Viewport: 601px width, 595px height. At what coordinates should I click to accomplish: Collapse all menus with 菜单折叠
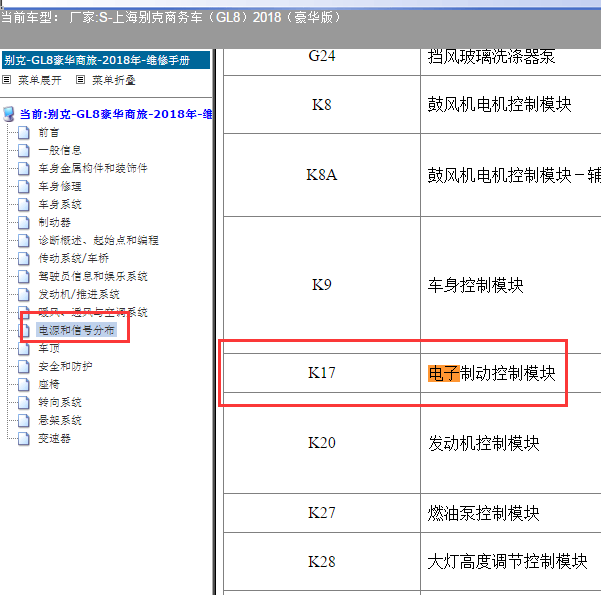(x=113, y=80)
